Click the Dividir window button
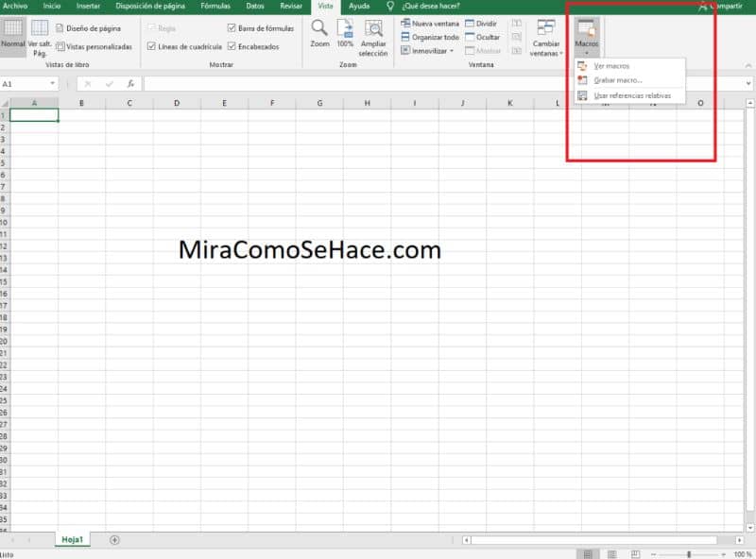 481,23
